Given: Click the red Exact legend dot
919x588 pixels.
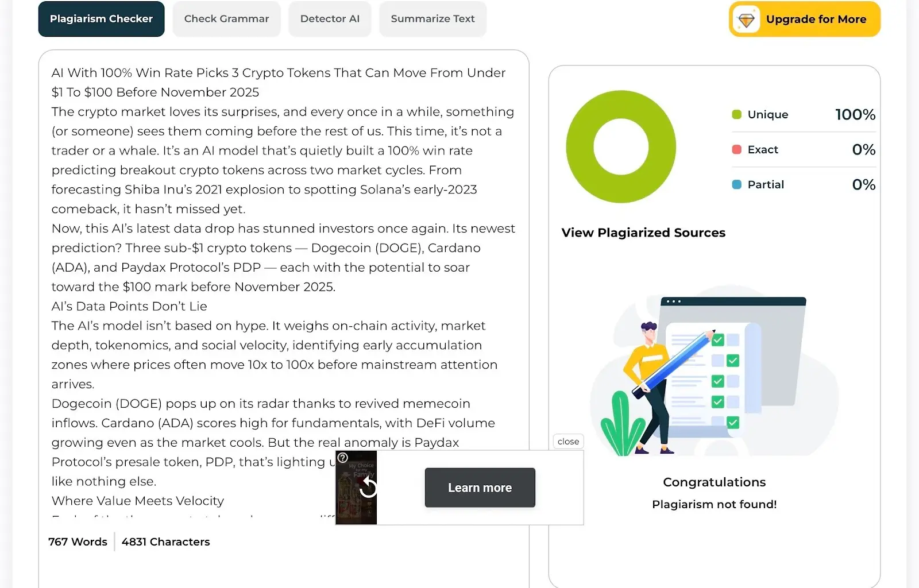Looking at the screenshot, I should (x=737, y=149).
